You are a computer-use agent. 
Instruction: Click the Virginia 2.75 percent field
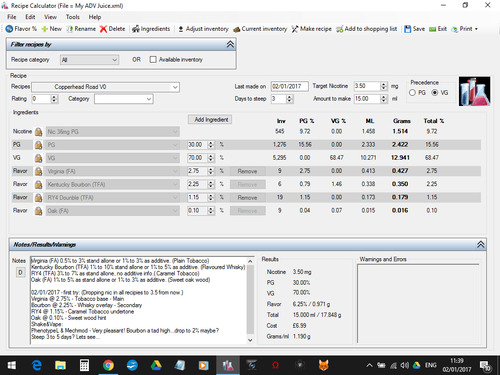[x=197, y=171]
